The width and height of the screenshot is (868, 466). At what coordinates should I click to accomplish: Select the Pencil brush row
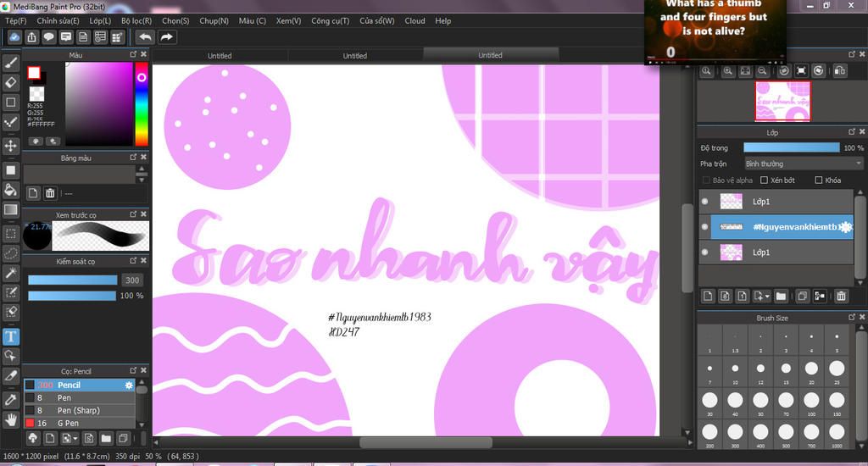(79, 385)
